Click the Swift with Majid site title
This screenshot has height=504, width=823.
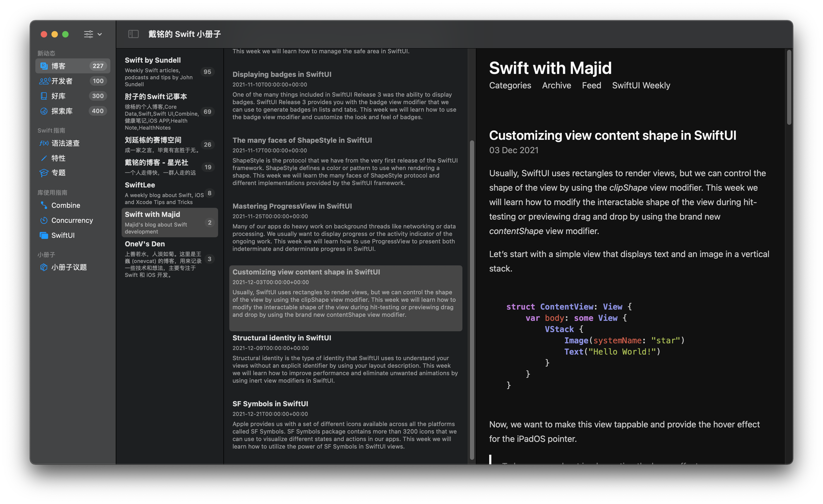click(x=550, y=68)
